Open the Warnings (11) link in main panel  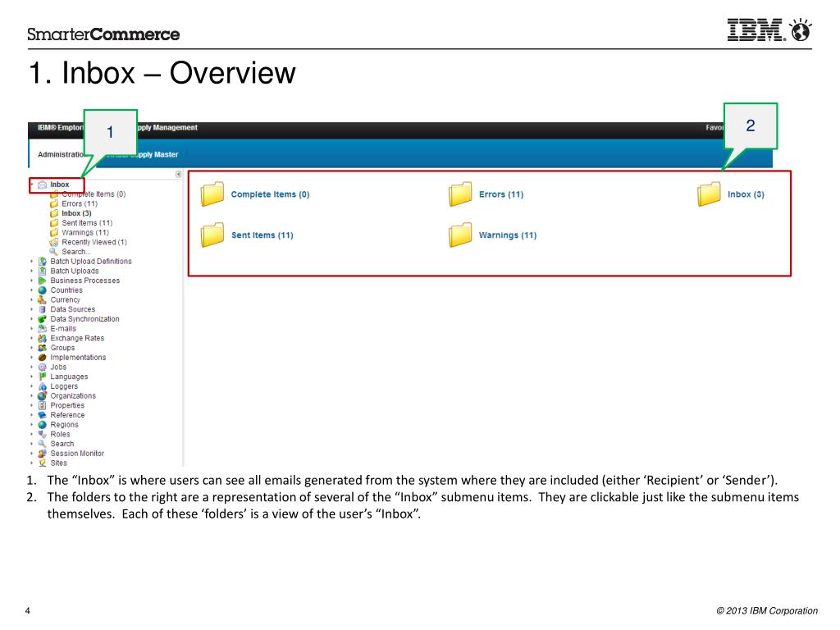click(507, 235)
